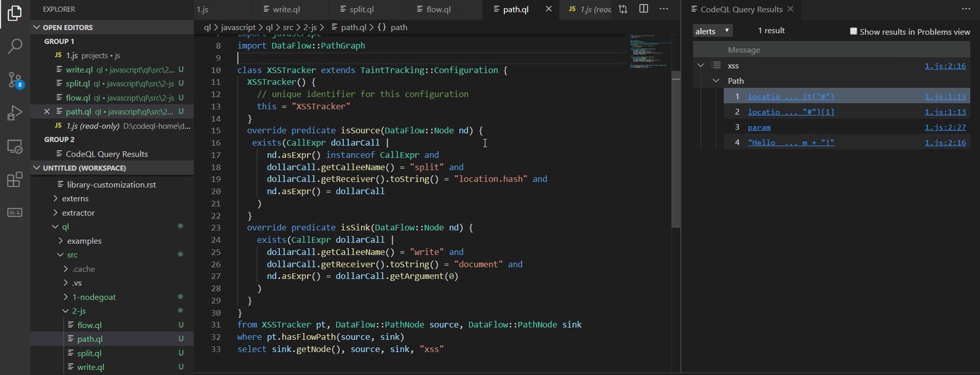Image resolution: width=980 pixels, height=375 pixels.
Task: Enable Show results in Problems view
Action: [853, 31]
